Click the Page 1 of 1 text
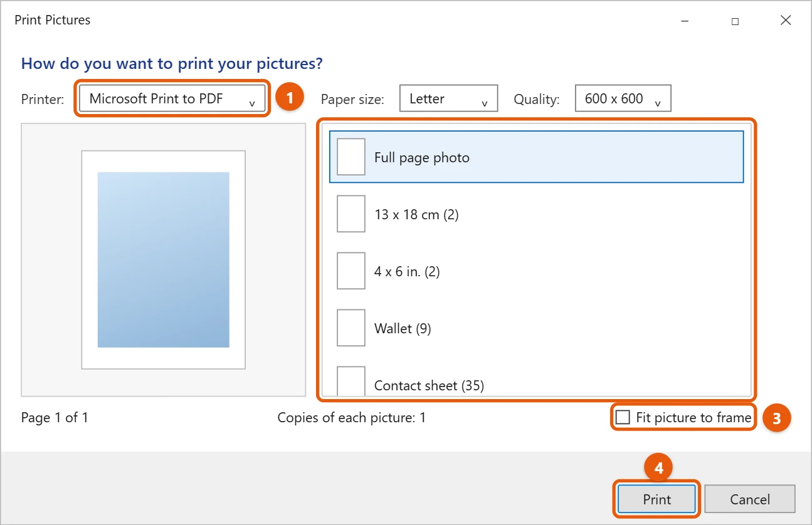The width and height of the screenshot is (812, 525). pyautogui.click(x=55, y=418)
